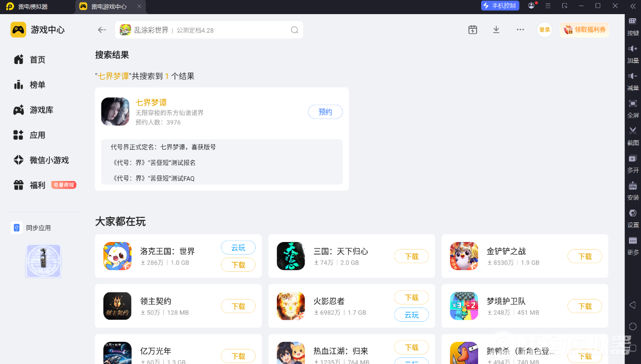
Task: Show 更多 emulator tools
Action: point(633,246)
